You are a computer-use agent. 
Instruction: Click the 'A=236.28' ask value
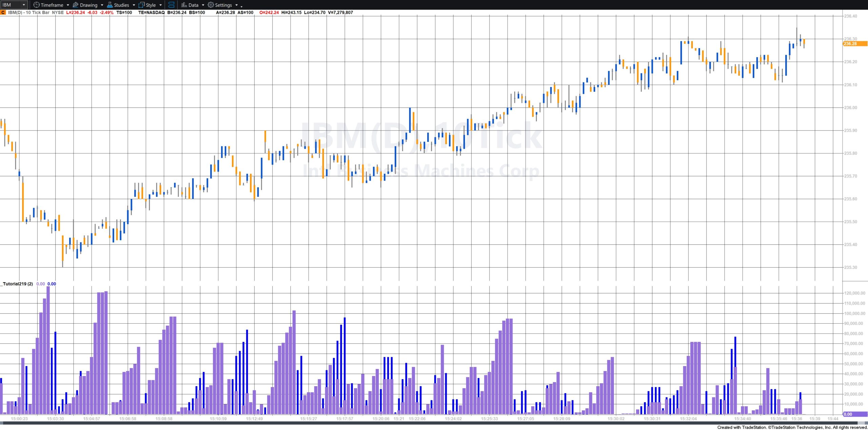[225, 13]
